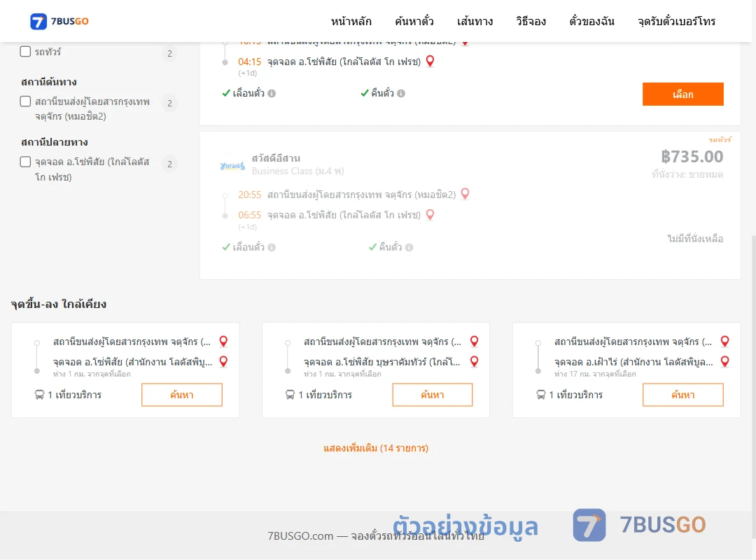Click the สถานีปลายทาง filter heading

point(55,142)
